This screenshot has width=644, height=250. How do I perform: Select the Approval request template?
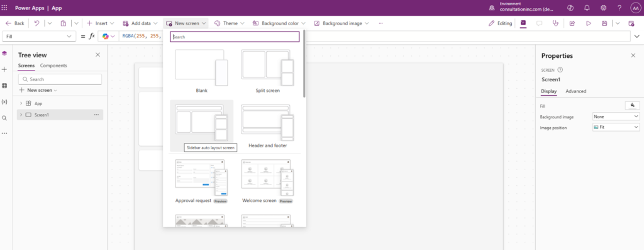[201, 181]
